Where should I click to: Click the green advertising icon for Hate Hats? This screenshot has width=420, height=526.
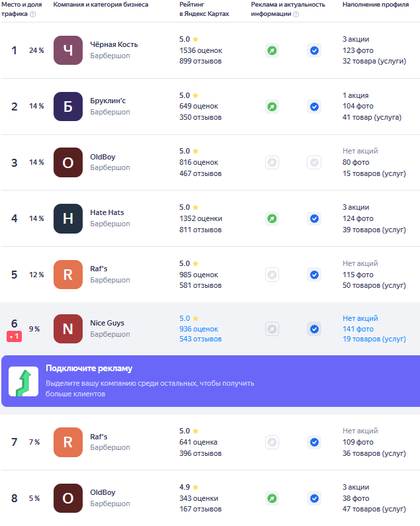tap(272, 219)
